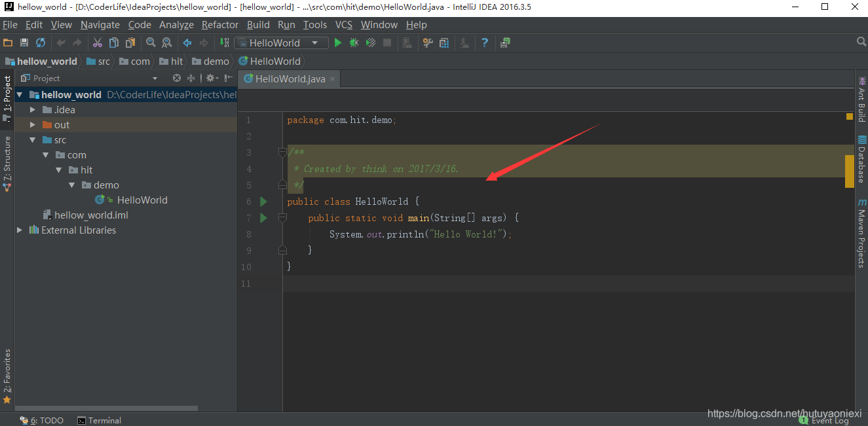
Task: Open Project panel gear settings
Action: (212, 78)
